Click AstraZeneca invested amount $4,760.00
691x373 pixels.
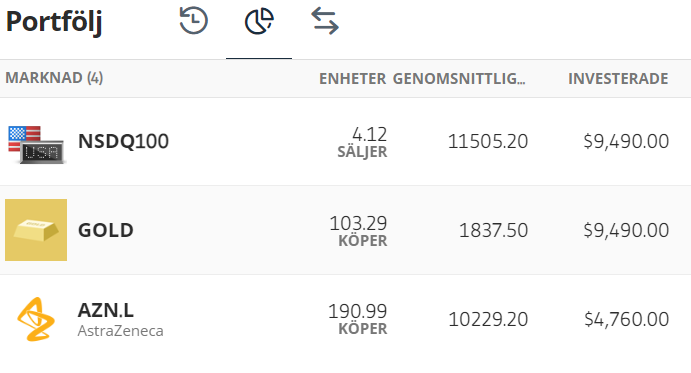627,319
